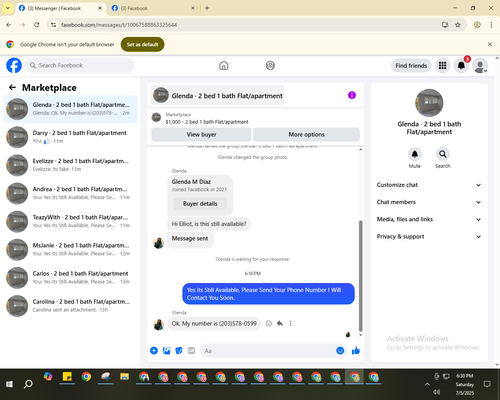Open TeazyWith's apartment conversation
Screen dimensions: 500x400
coord(70,221)
